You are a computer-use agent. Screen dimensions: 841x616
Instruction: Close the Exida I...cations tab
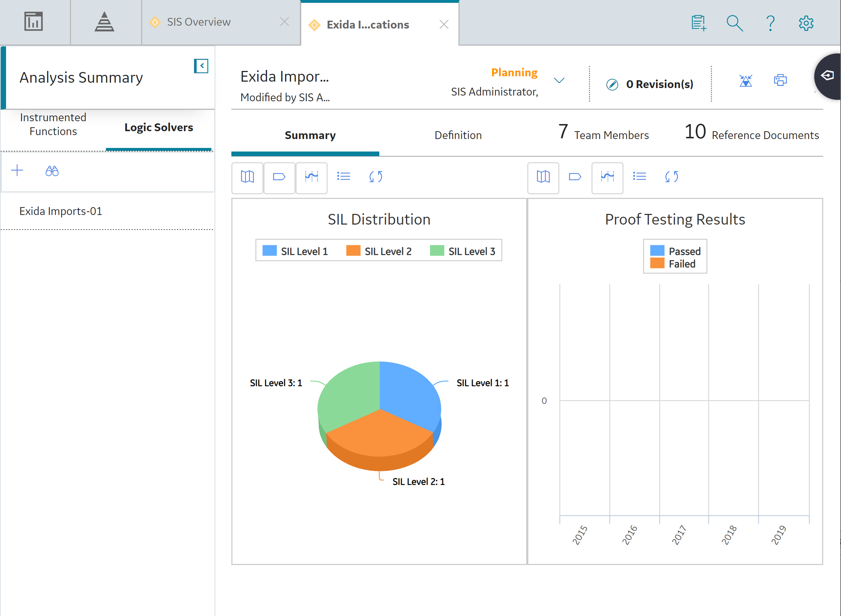(x=444, y=25)
